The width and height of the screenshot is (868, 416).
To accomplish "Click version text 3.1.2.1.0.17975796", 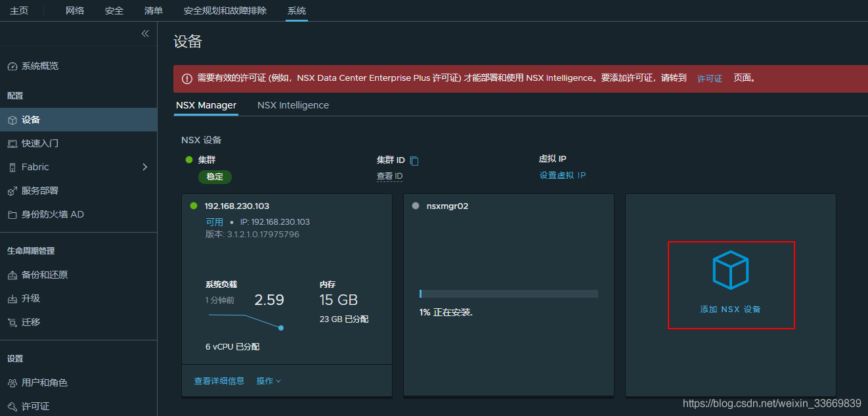I will pos(263,235).
